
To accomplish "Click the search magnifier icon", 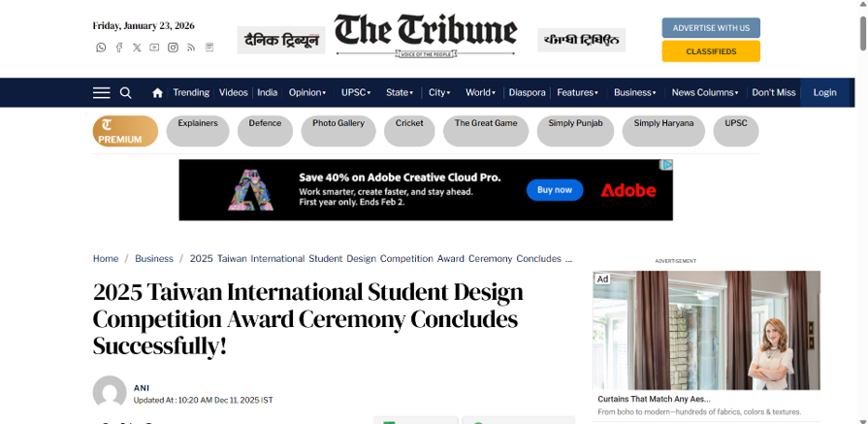I will (126, 93).
